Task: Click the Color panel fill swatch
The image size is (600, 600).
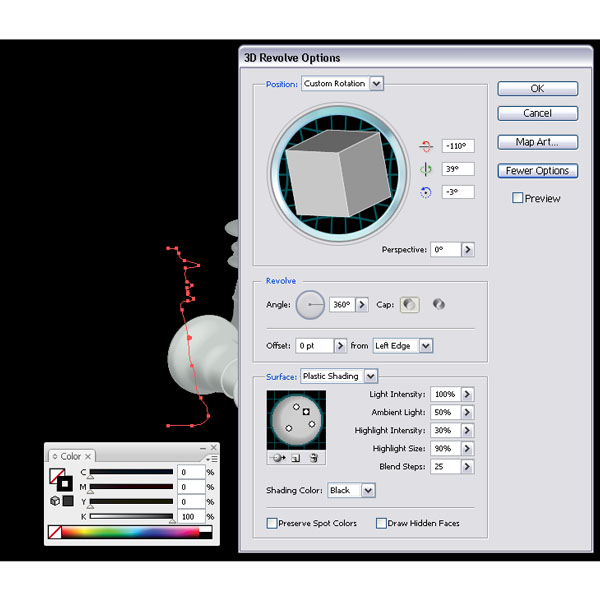Action: point(56,475)
